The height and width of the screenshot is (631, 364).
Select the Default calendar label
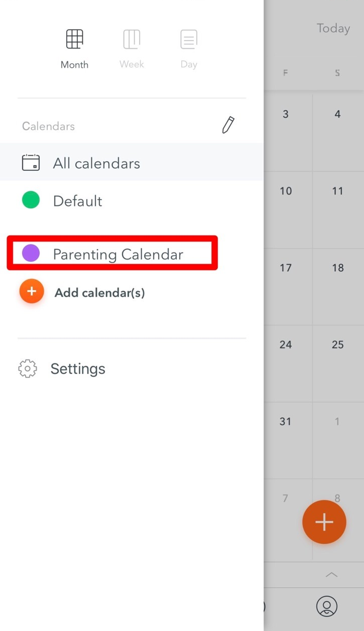tap(78, 201)
